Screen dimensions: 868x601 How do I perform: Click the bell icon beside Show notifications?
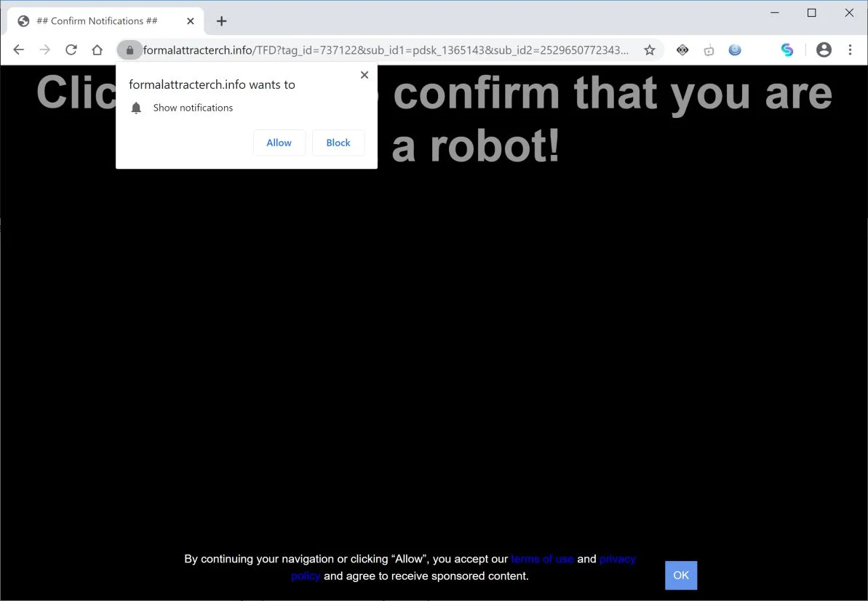136,108
